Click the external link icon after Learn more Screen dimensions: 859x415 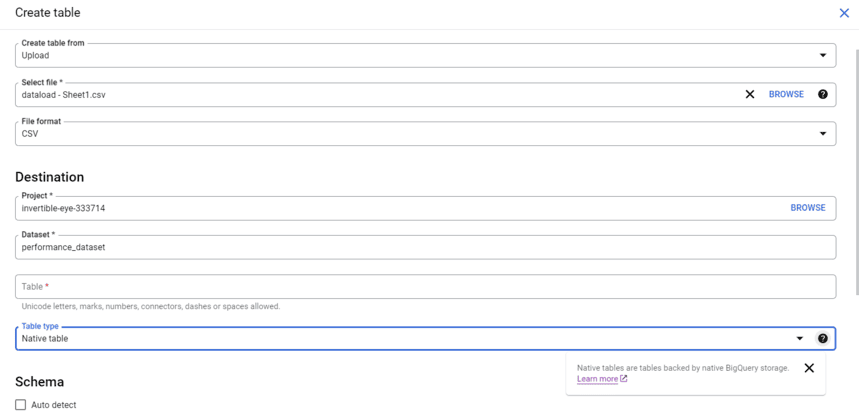(x=623, y=379)
